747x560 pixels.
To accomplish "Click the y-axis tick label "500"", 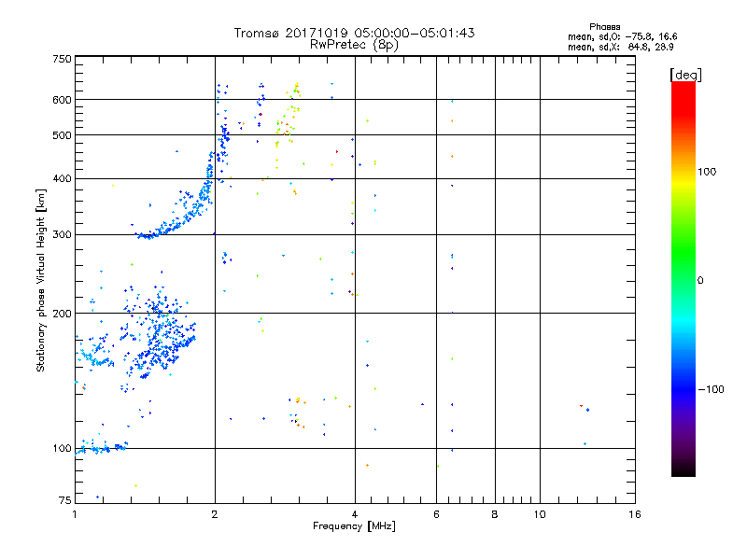I will click(x=63, y=135).
